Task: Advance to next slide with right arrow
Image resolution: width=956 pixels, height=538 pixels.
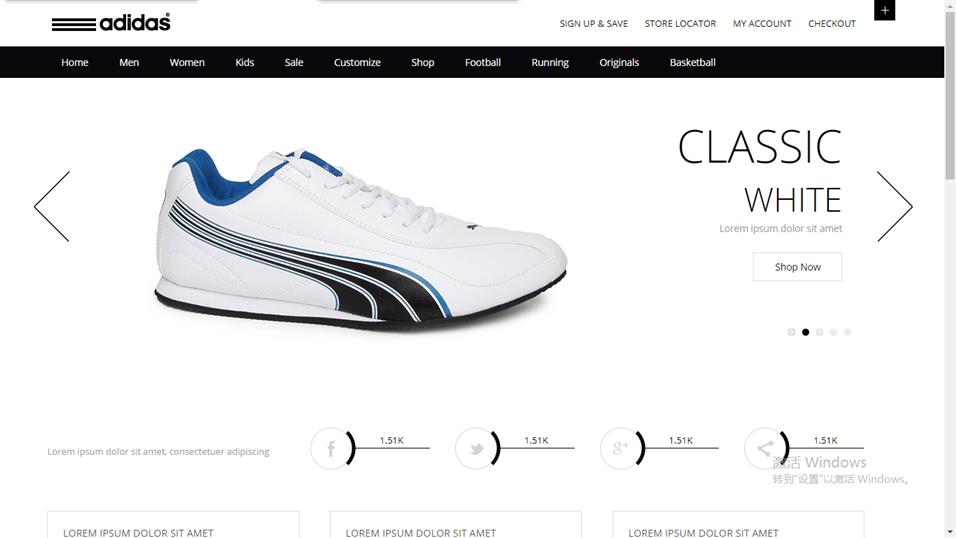Action: [894, 206]
